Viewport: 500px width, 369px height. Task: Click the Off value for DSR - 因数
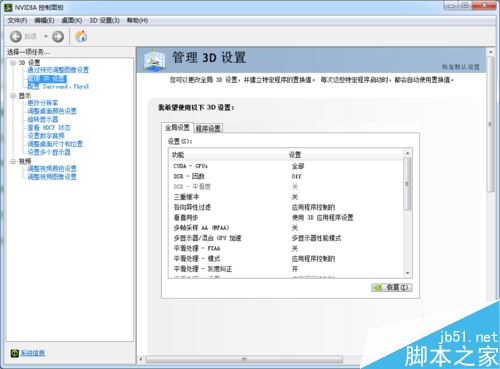[297, 176]
